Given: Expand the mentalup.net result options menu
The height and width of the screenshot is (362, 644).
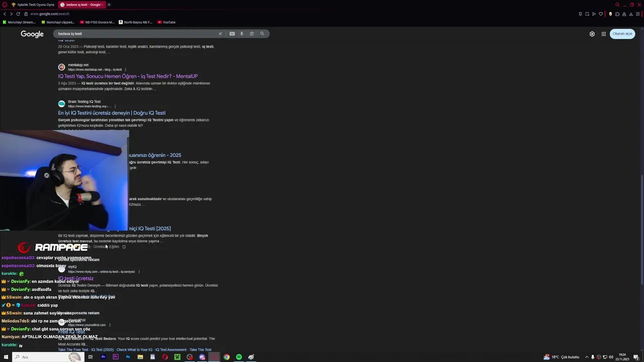Looking at the screenshot, I should 125,69.
